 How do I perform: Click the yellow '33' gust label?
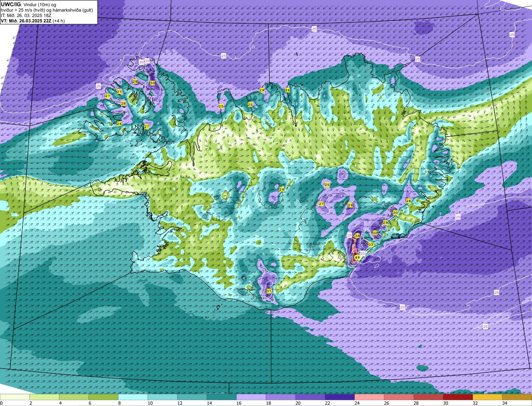[371, 245]
